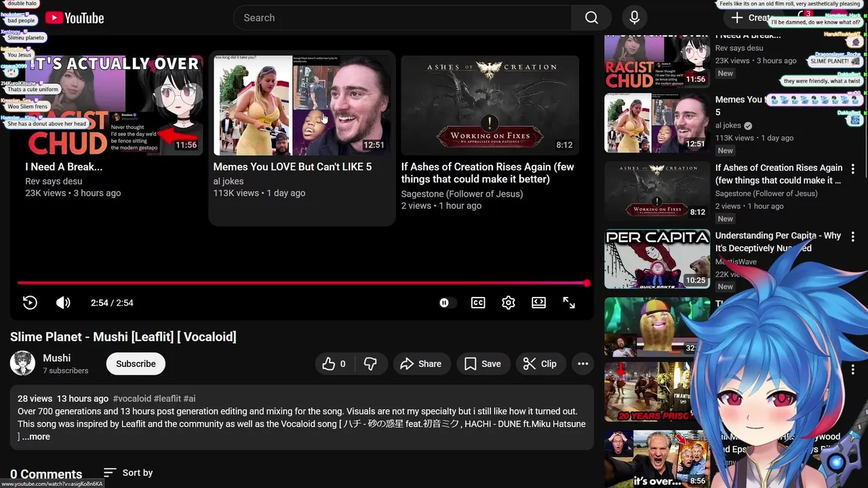Click the 7 subscribers count text
The image size is (868, 488).
(x=66, y=371)
